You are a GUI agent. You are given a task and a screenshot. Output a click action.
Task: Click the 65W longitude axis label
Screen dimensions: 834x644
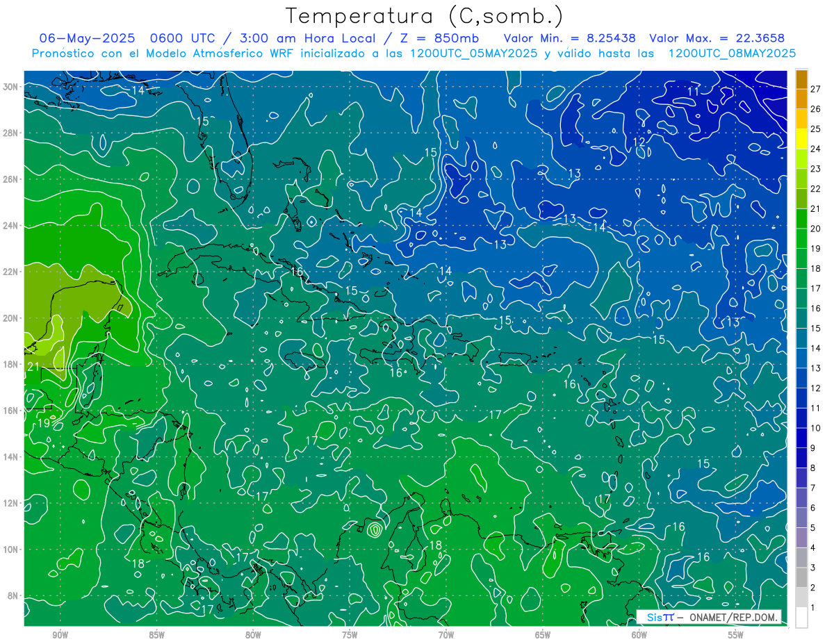tap(543, 635)
